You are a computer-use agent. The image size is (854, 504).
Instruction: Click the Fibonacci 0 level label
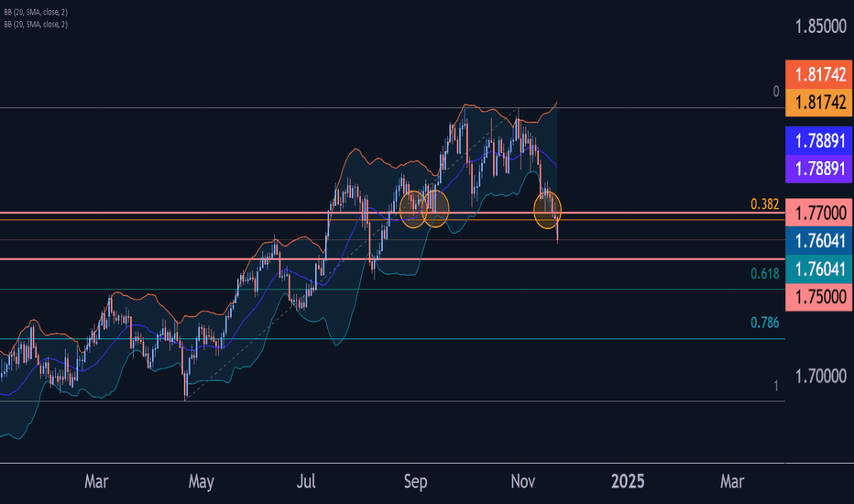pyautogui.click(x=776, y=92)
